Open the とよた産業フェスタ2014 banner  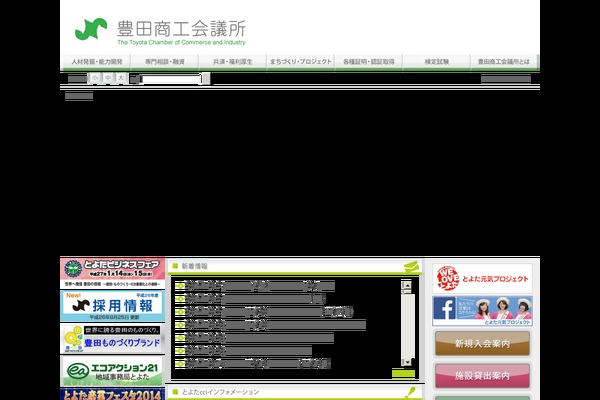[112, 394]
